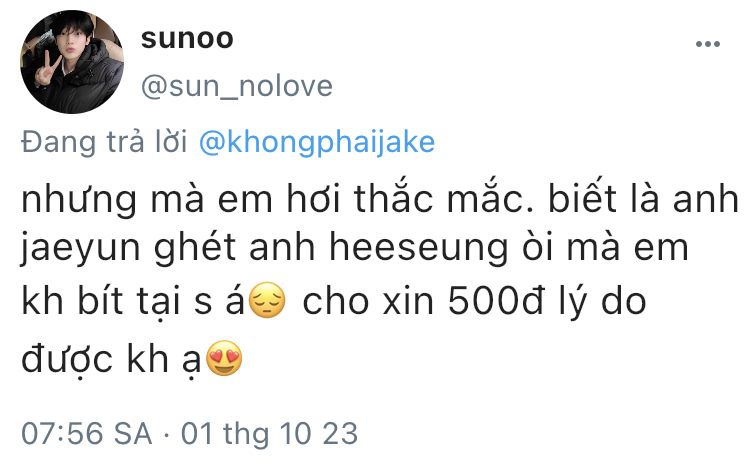The width and height of the screenshot is (750, 464).
Task: Click the date '01 thg 10 23'
Action: pyautogui.click(x=269, y=433)
